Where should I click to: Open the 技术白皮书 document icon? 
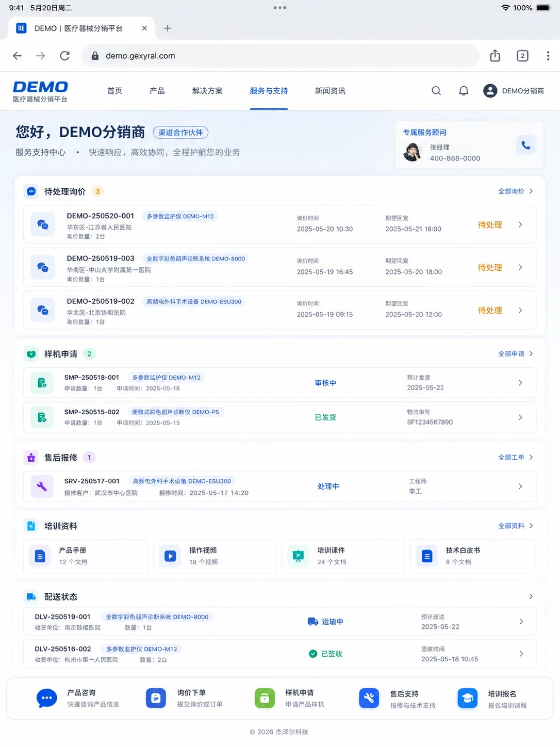coord(427,556)
